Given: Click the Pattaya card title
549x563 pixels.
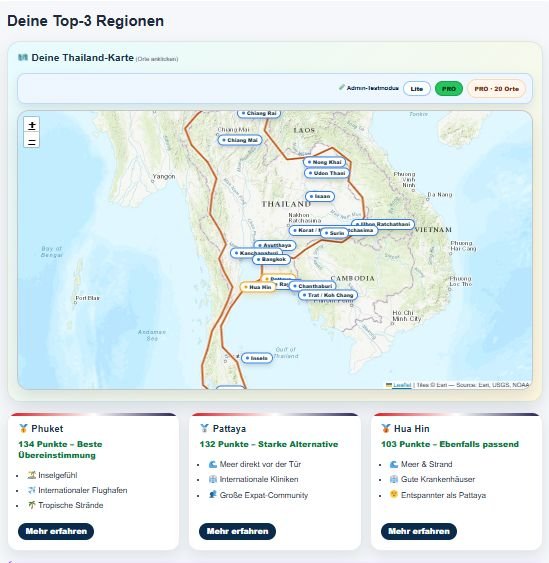Looking at the screenshot, I should tap(229, 429).
